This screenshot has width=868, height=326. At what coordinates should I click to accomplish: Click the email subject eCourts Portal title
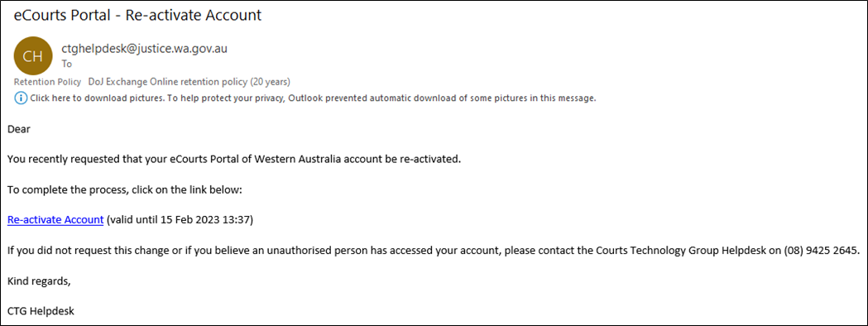pyautogui.click(x=137, y=16)
